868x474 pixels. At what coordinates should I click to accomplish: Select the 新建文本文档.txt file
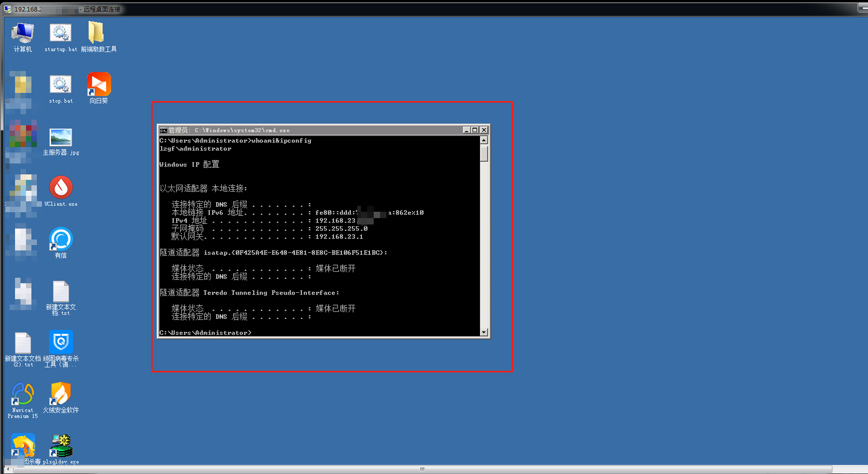[61, 292]
